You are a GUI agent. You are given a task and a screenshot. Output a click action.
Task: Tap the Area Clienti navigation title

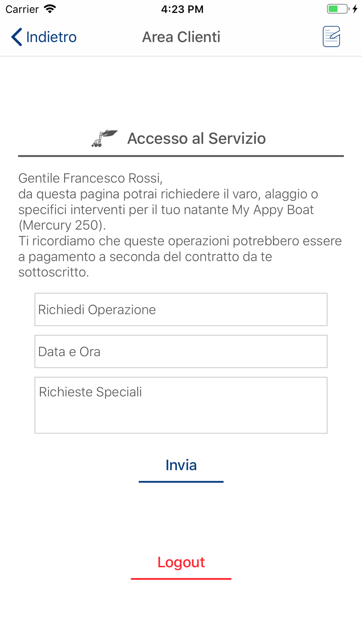pyautogui.click(x=181, y=37)
